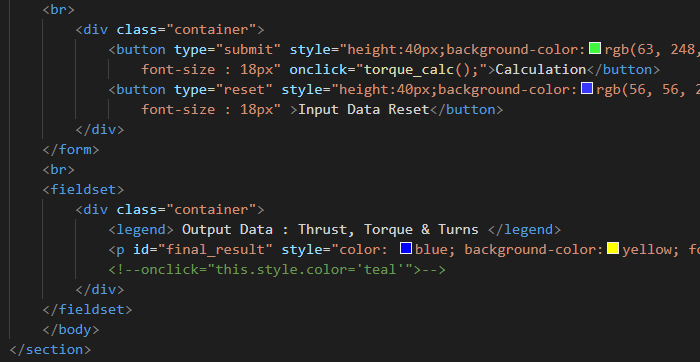Open the green color swatch before rgb(63, 248
700x362 pixels.
(x=595, y=48)
